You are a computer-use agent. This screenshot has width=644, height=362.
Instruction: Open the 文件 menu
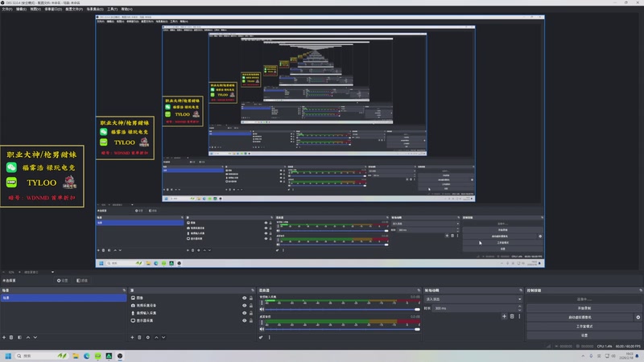(x=7, y=9)
